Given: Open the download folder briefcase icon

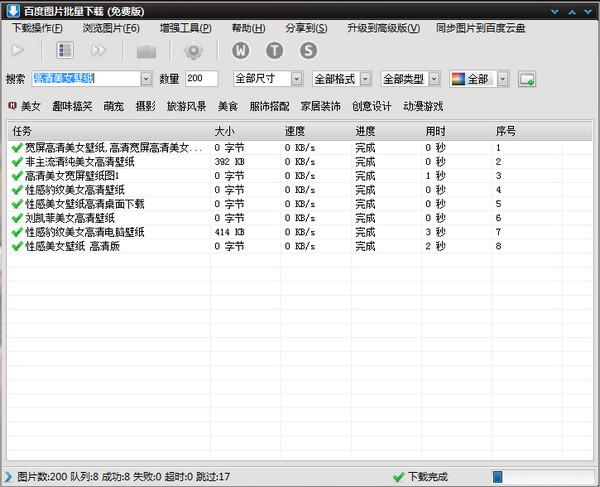Looking at the screenshot, I should [x=147, y=51].
